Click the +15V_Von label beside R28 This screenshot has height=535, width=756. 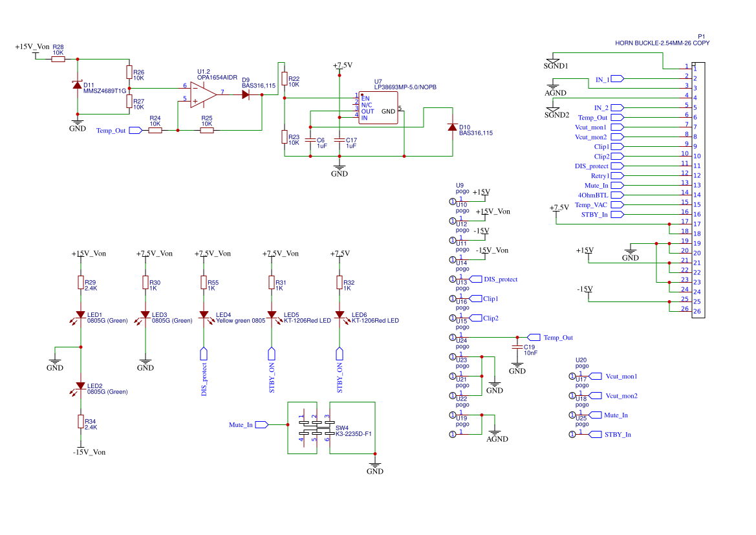[x=32, y=47]
